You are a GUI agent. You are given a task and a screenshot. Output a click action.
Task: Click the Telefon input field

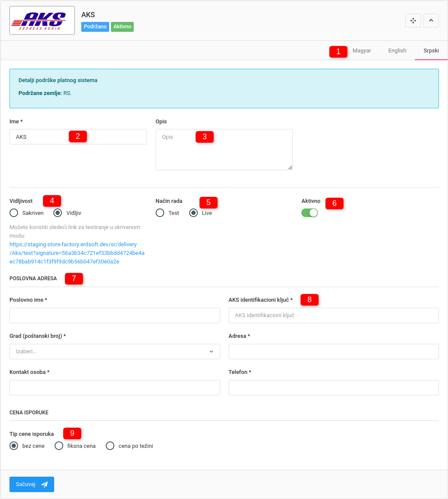[x=333, y=388]
